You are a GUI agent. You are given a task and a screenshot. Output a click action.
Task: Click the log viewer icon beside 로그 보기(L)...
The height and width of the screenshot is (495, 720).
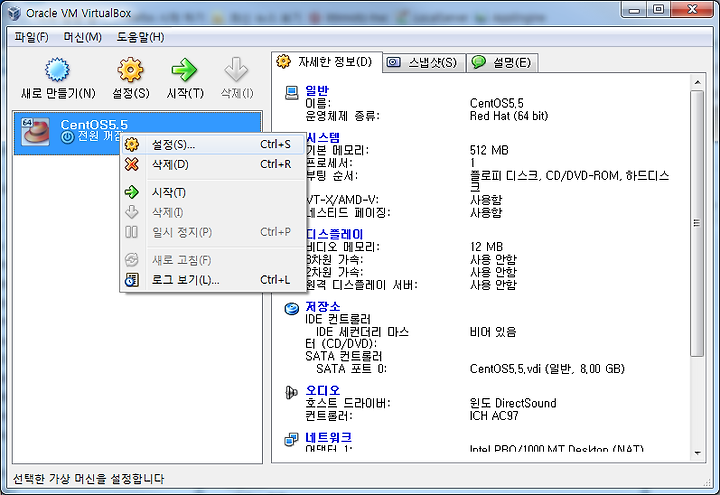[x=132, y=280]
